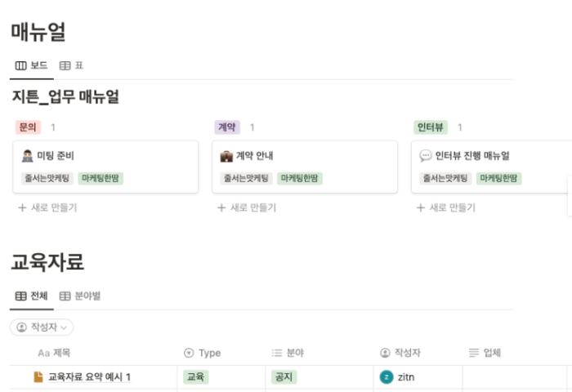
Task: Switch to the 표 view tab
Action: coord(72,65)
